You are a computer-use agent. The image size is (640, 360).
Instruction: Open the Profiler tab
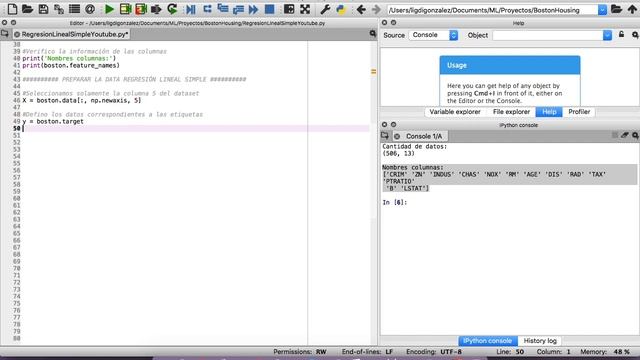pos(579,111)
